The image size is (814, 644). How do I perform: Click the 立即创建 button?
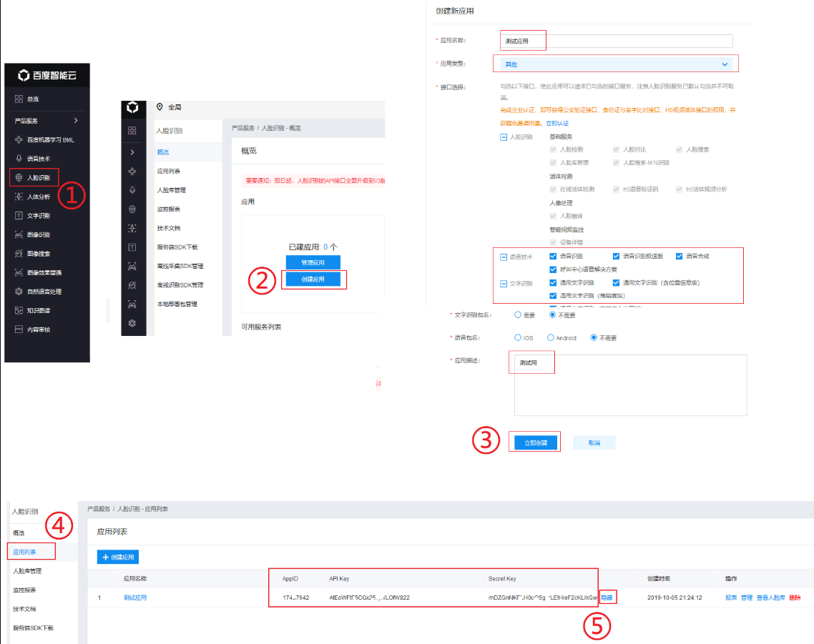point(536,442)
